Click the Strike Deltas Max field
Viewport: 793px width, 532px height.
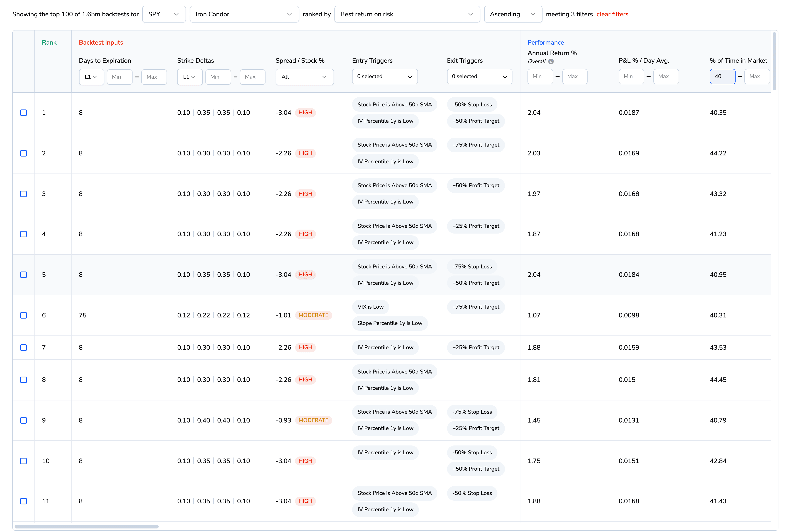click(x=252, y=77)
